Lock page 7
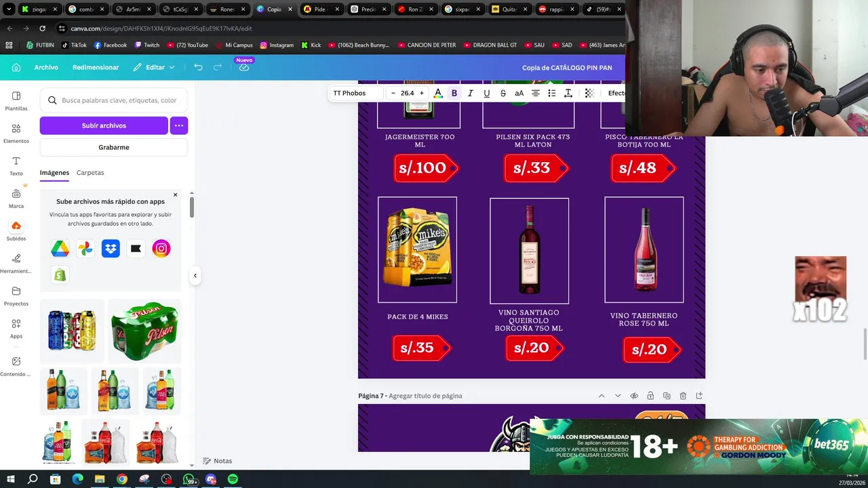 tap(650, 396)
